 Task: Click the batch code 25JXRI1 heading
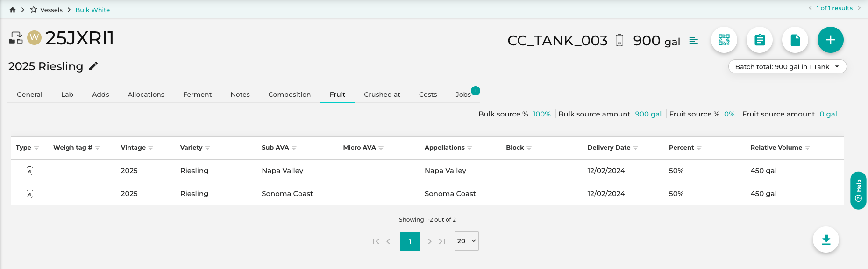click(80, 38)
